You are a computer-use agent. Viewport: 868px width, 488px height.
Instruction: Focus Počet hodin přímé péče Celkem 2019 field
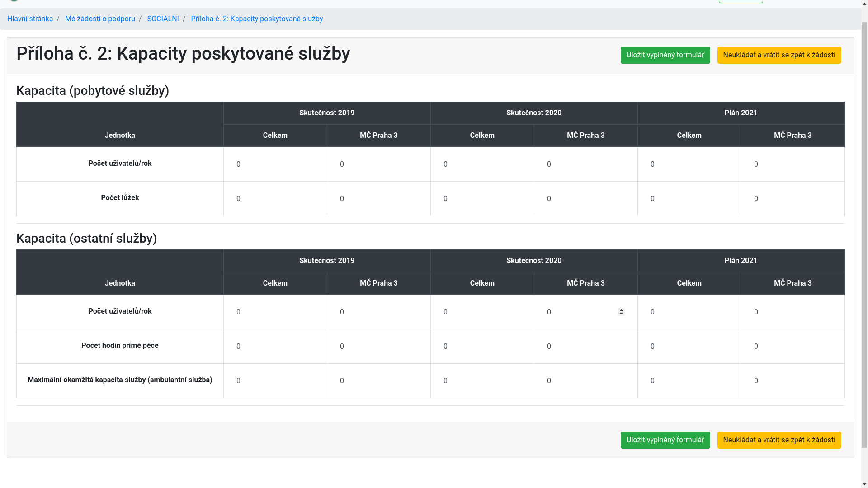pyautogui.click(x=275, y=347)
